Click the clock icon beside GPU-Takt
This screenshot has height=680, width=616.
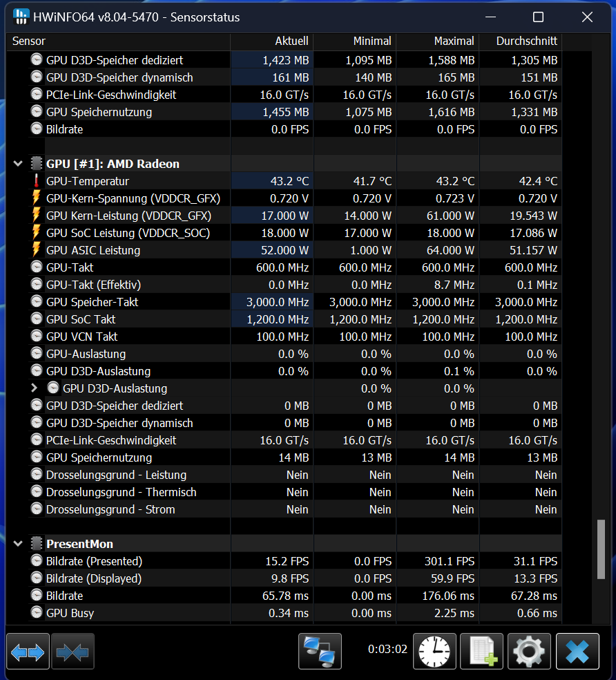click(x=37, y=267)
